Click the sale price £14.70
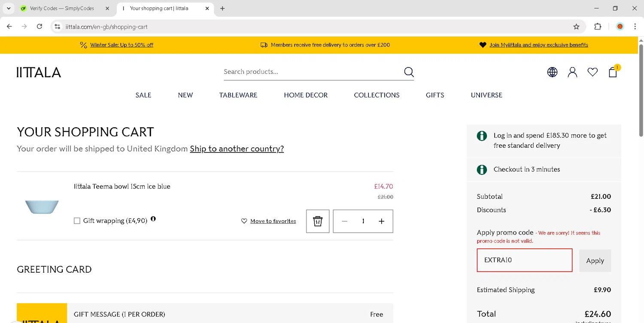Viewport: 644px width, 323px height. [x=383, y=186]
